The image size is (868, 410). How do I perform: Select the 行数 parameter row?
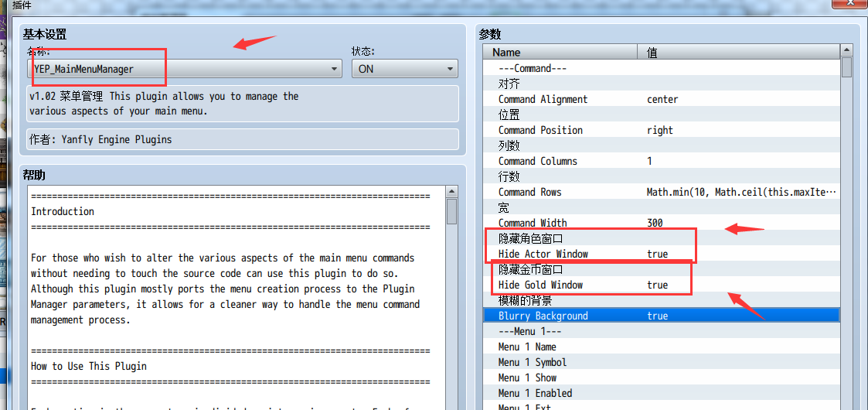[661, 176]
